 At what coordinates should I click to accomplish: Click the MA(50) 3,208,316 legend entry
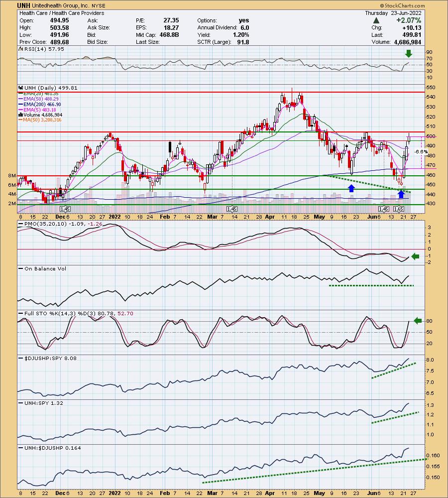pyautogui.click(x=40, y=120)
